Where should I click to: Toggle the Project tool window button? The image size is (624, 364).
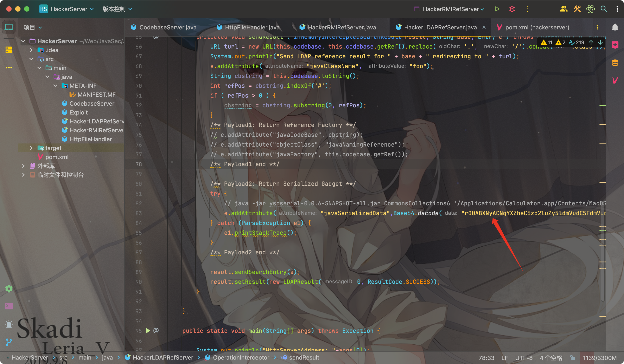pyautogui.click(x=9, y=27)
